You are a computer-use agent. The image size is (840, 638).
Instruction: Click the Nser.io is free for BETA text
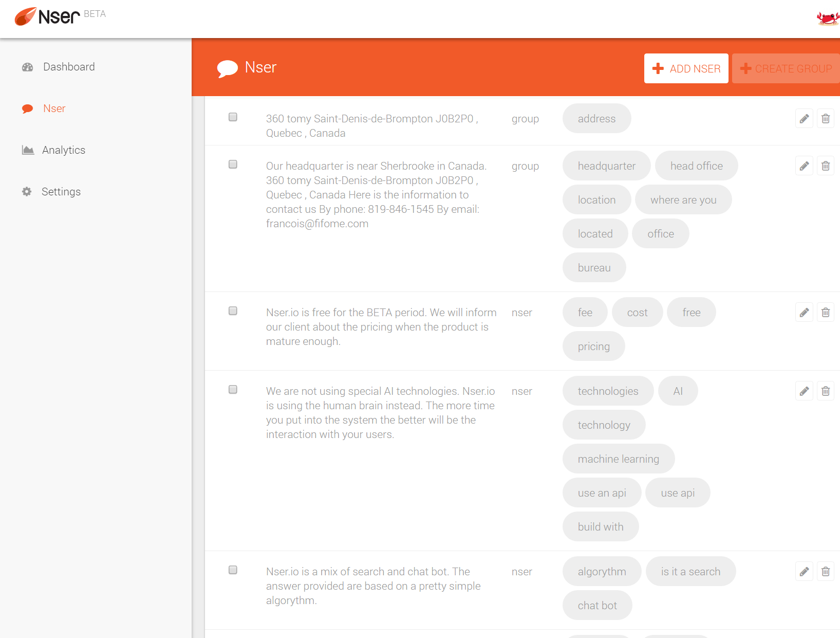[381, 327]
